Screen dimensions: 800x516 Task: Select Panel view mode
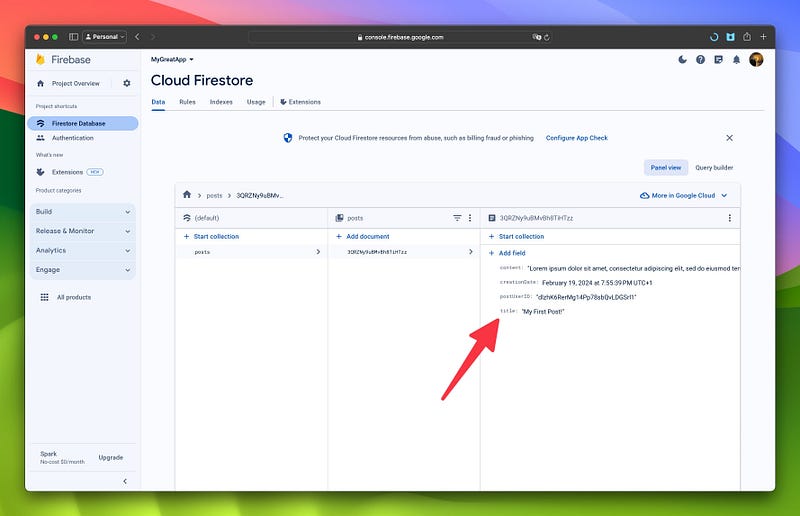click(x=666, y=167)
